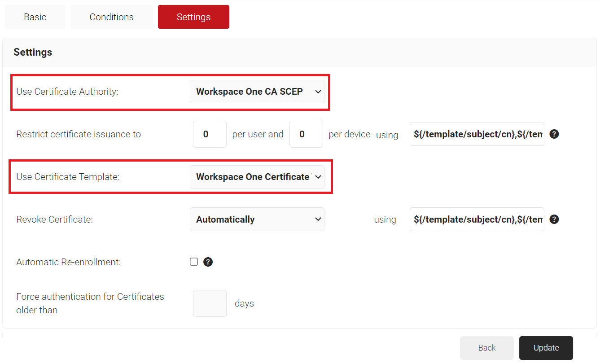600x364 pixels.
Task: Enable the Automatic Re-enrollment checkbox
Action: pyautogui.click(x=194, y=262)
